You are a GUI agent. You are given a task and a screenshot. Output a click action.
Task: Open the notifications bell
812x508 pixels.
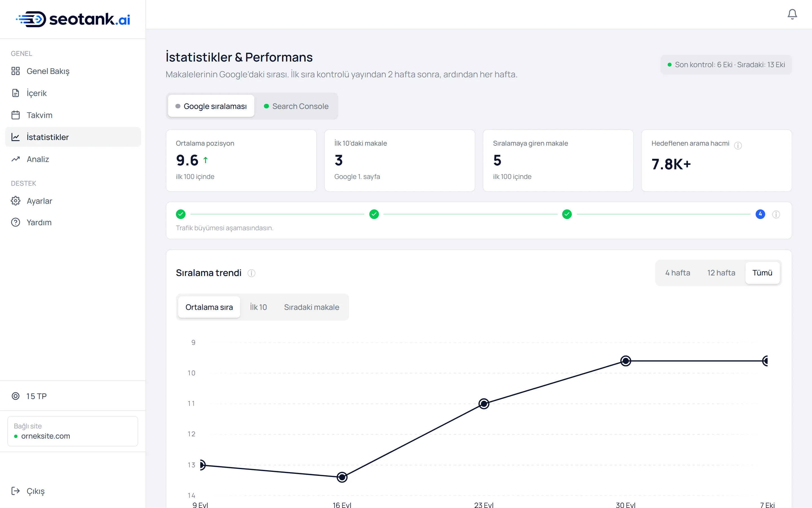point(792,14)
